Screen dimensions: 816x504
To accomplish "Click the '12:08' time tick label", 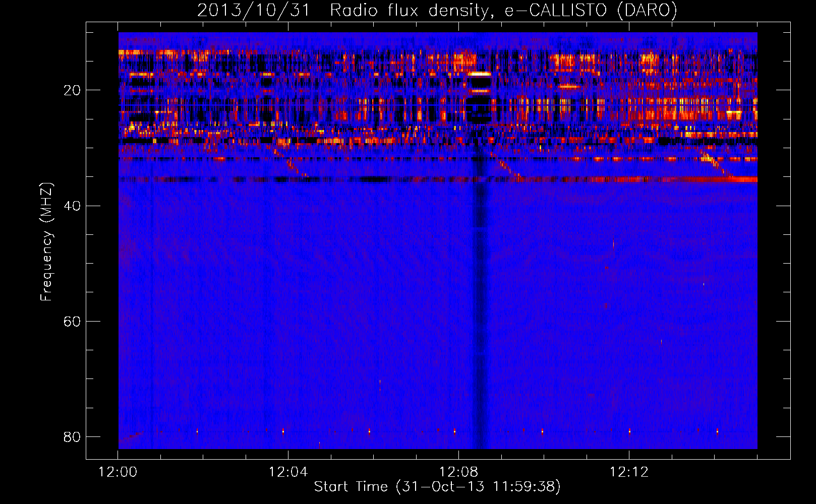I will pos(458,472).
